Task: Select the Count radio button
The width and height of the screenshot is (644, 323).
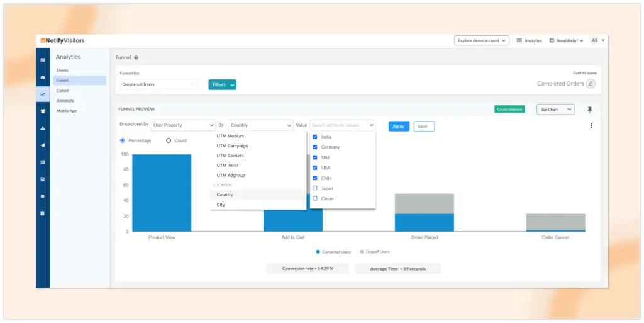Action: [169, 140]
